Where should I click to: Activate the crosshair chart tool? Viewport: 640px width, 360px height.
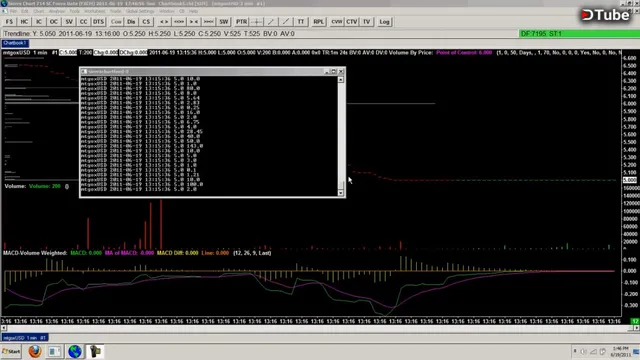point(256,22)
